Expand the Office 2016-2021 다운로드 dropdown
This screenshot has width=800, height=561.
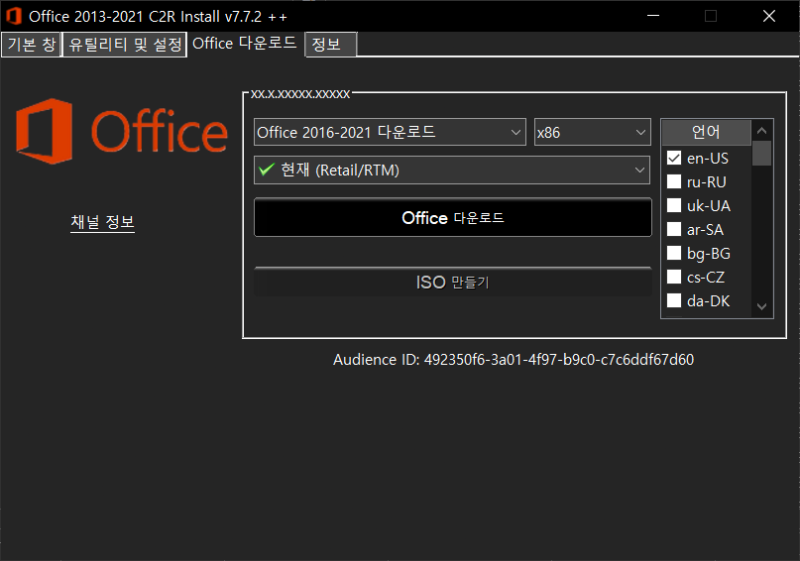point(390,132)
